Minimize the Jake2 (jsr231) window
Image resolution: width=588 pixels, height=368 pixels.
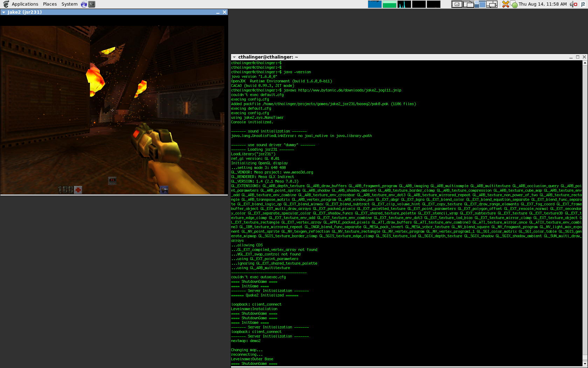[218, 12]
